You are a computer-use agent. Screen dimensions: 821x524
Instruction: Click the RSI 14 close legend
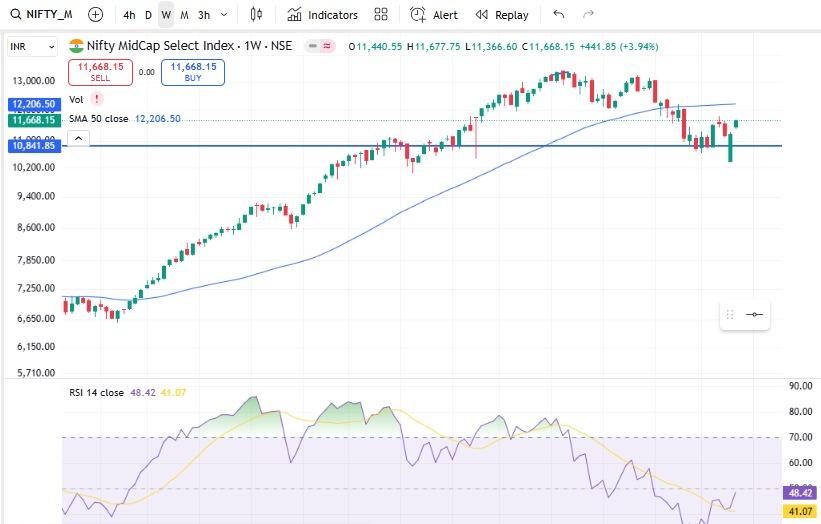(96, 393)
